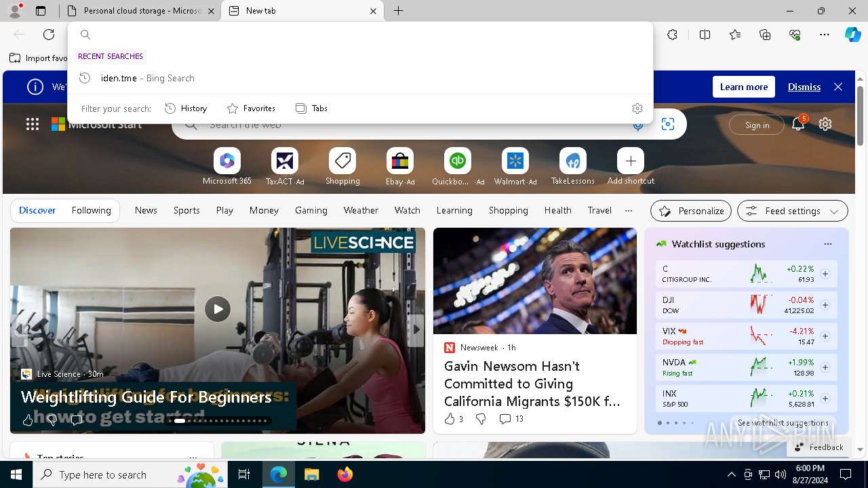Go to previous slide in carousel
This screenshot has height=488, width=868.
click(x=19, y=329)
